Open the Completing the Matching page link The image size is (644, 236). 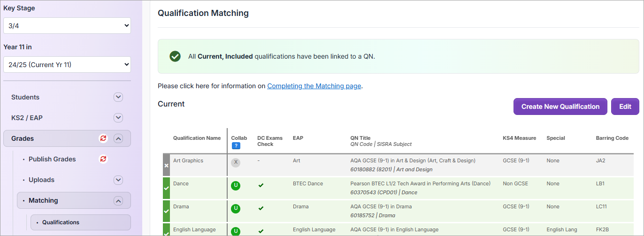[x=314, y=86]
